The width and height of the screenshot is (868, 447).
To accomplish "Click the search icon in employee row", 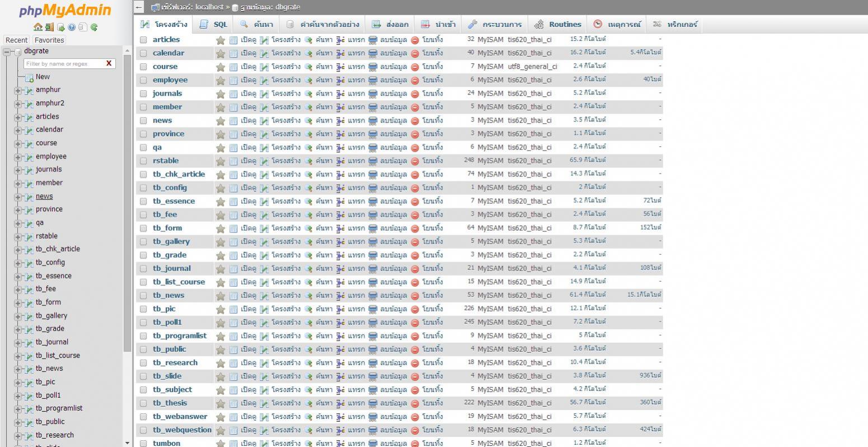I will 308,80.
